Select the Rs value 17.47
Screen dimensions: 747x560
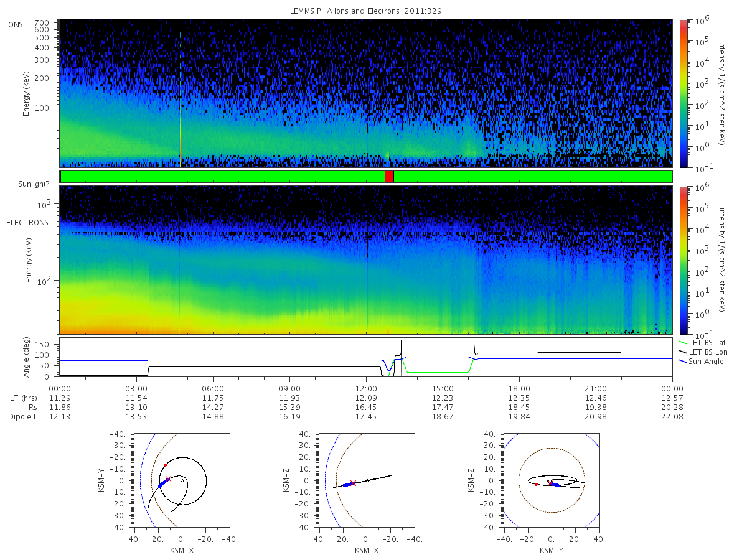(x=443, y=407)
